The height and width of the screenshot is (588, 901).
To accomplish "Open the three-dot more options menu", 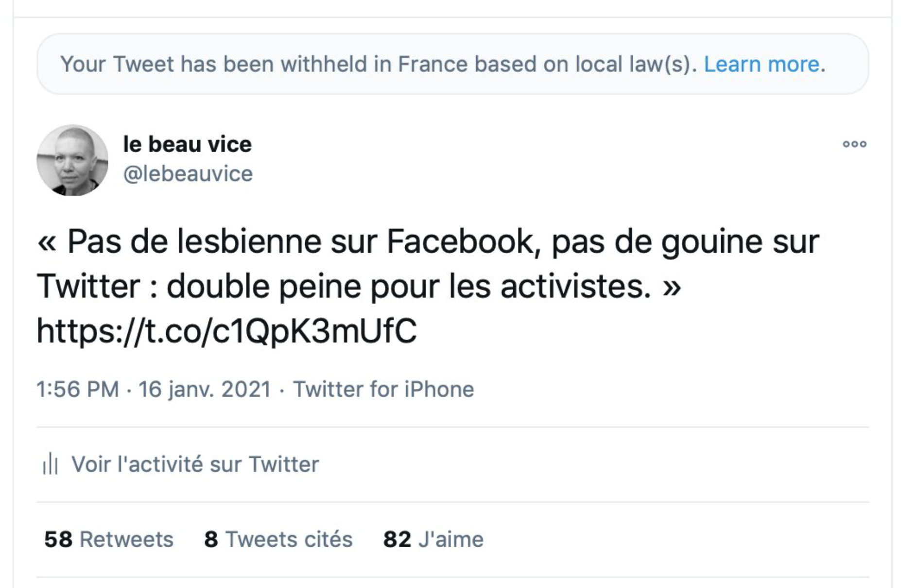I will (x=854, y=144).
